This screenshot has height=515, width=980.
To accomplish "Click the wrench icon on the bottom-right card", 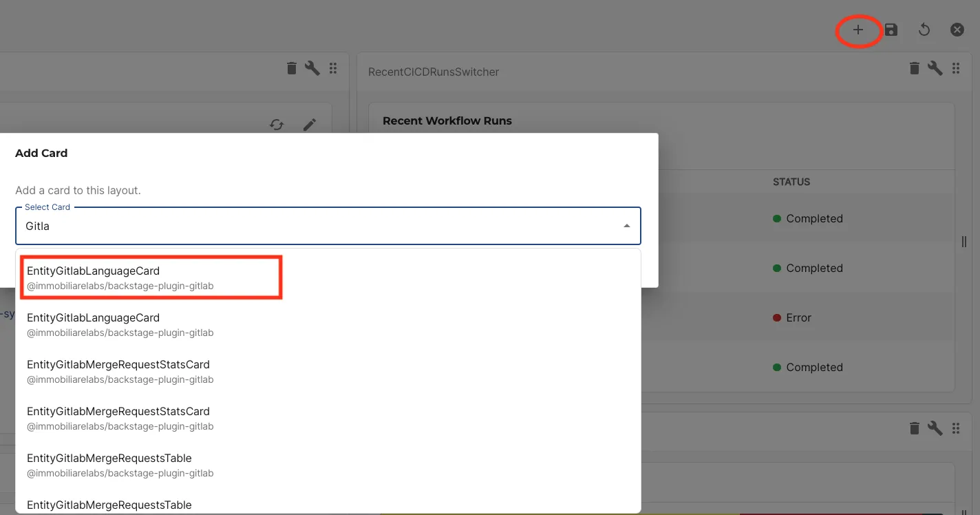I will (935, 428).
